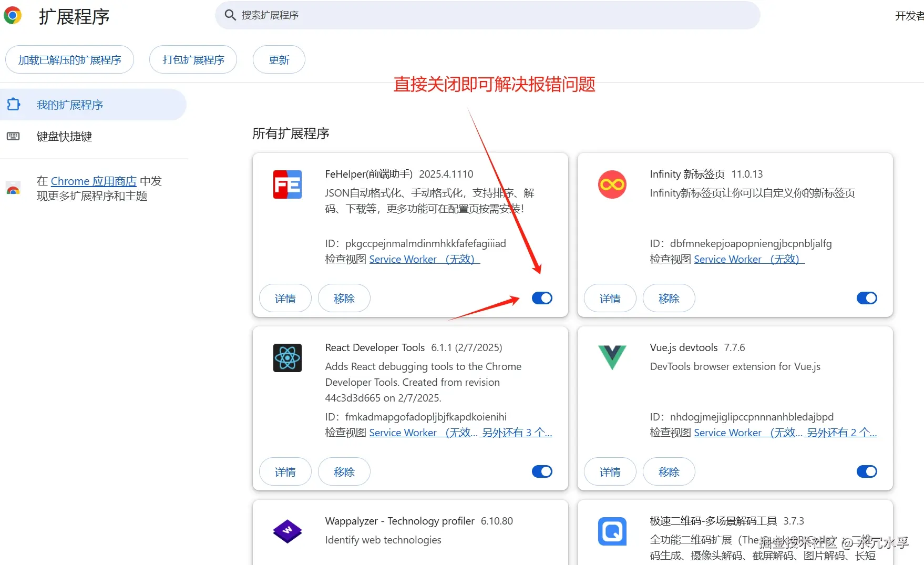Click the search magnifier icon

coord(230,15)
